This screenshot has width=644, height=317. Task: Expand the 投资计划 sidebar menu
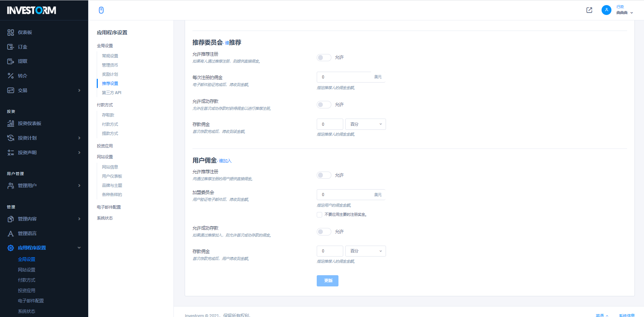(44, 138)
